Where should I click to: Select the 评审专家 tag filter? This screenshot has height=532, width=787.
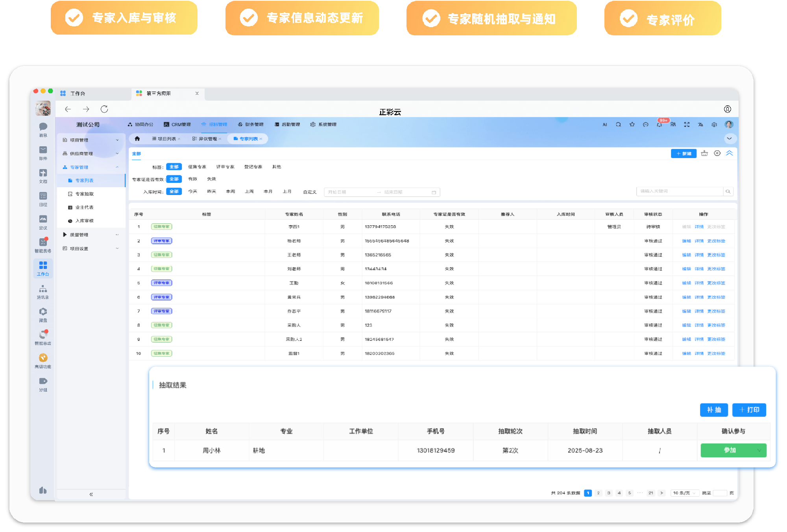tap(225, 167)
